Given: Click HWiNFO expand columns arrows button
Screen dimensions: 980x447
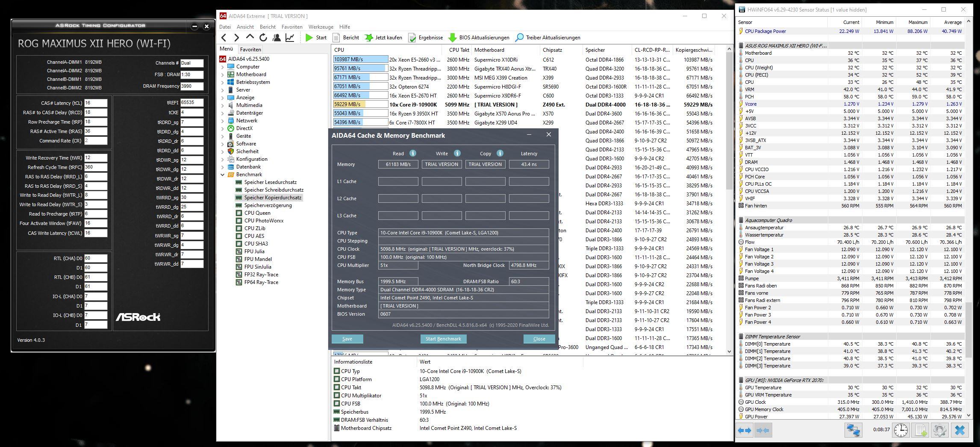Looking at the screenshot, I should click(x=745, y=430).
